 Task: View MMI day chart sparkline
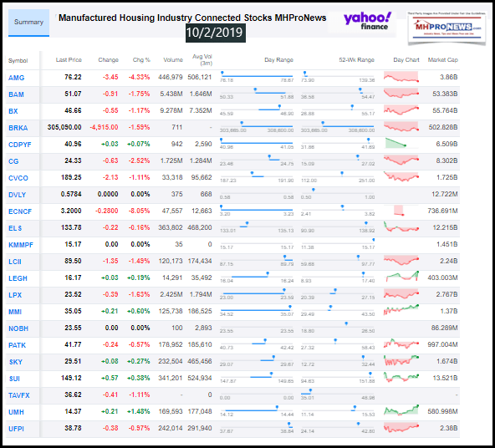point(401,309)
